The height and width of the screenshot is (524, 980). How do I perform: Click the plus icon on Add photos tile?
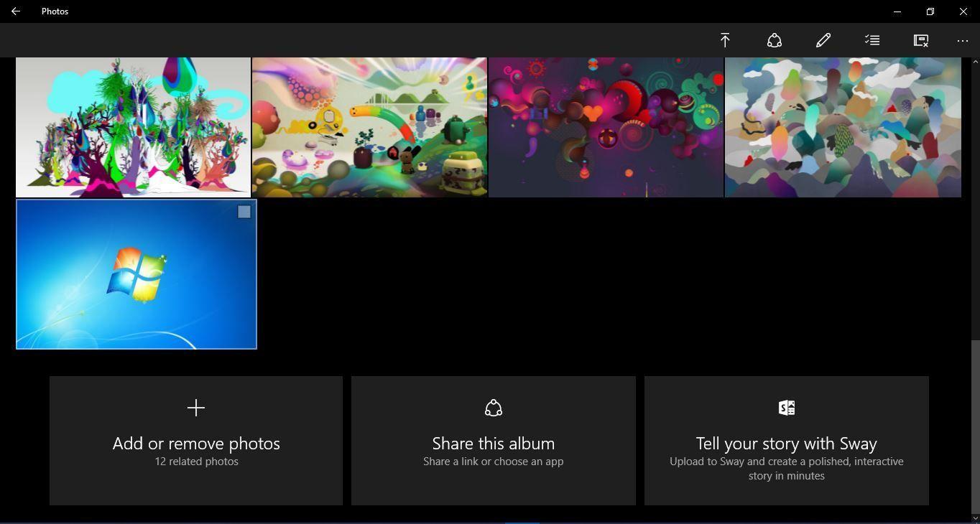pyautogui.click(x=196, y=408)
